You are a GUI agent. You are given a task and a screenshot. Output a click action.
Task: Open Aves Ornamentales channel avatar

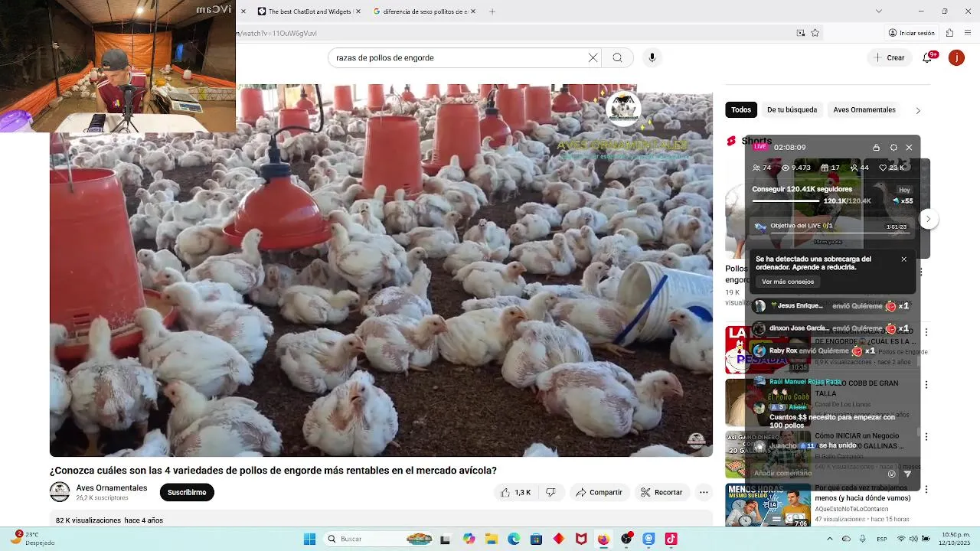(60, 492)
